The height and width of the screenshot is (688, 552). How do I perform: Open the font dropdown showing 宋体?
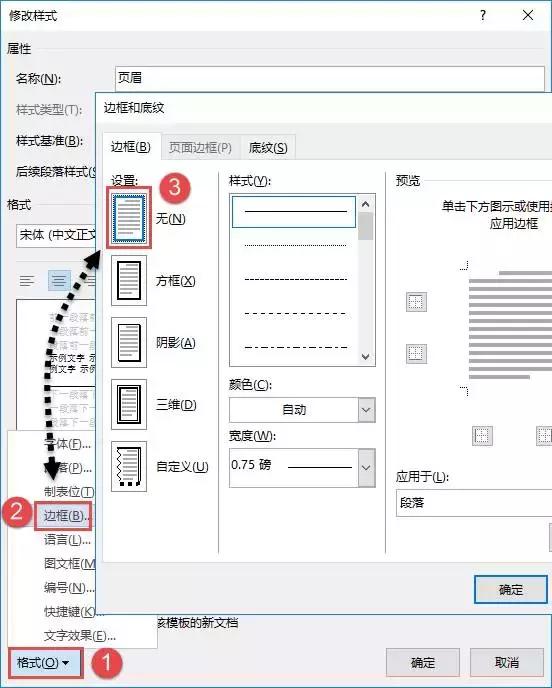[x=56, y=236]
